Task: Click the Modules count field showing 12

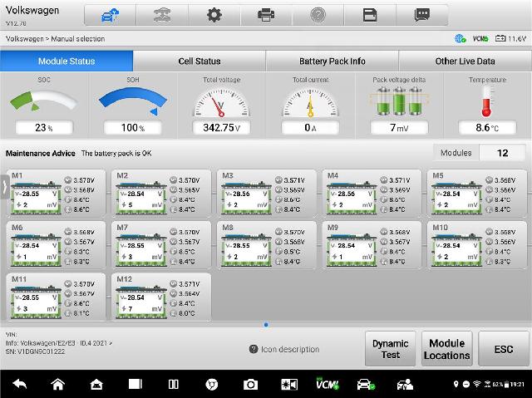Action: pos(502,153)
